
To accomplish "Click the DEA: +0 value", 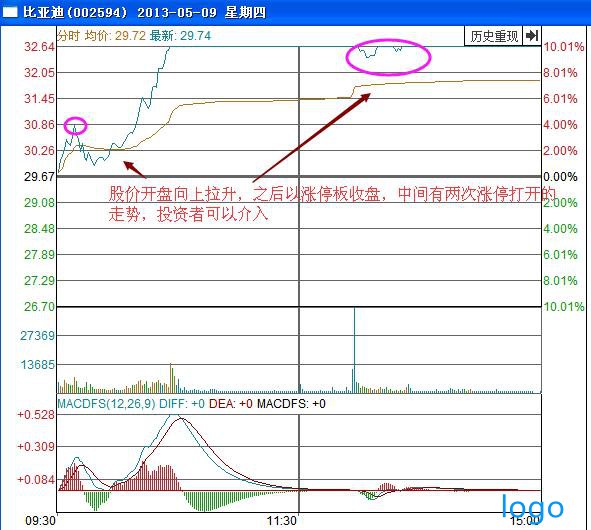I will click(231, 404).
